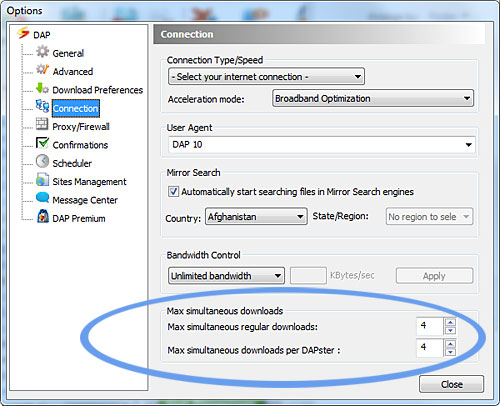
Task: Click the Message Center speech bubble icon
Action: (42, 198)
